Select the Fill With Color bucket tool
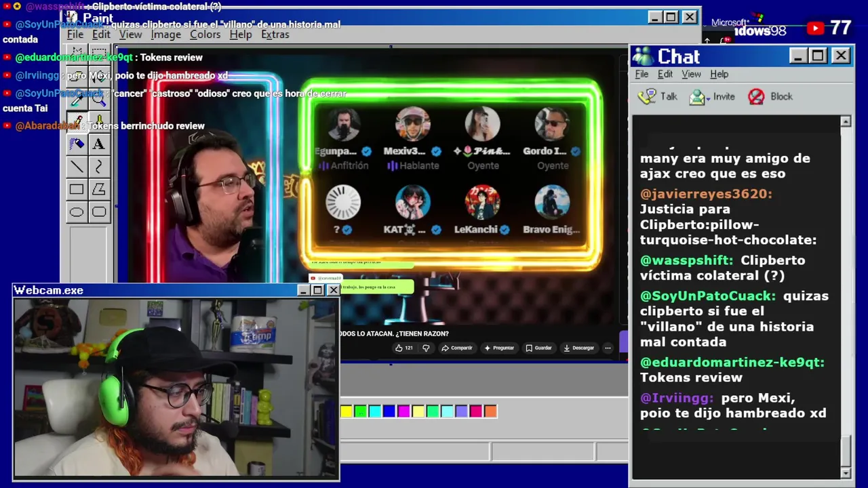The image size is (868, 488). point(99,77)
